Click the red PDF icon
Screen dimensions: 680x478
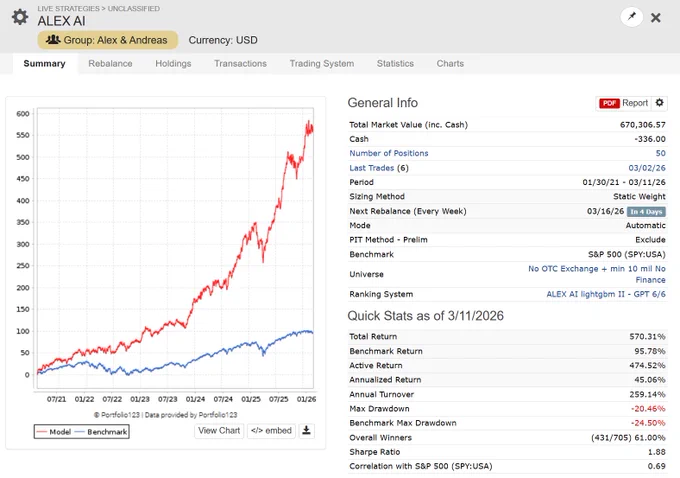click(609, 103)
